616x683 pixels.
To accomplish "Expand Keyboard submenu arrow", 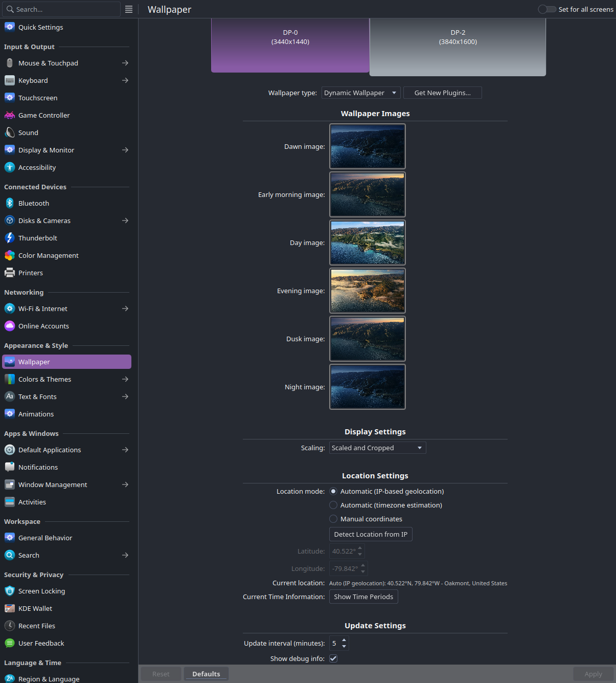I will (x=125, y=80).
